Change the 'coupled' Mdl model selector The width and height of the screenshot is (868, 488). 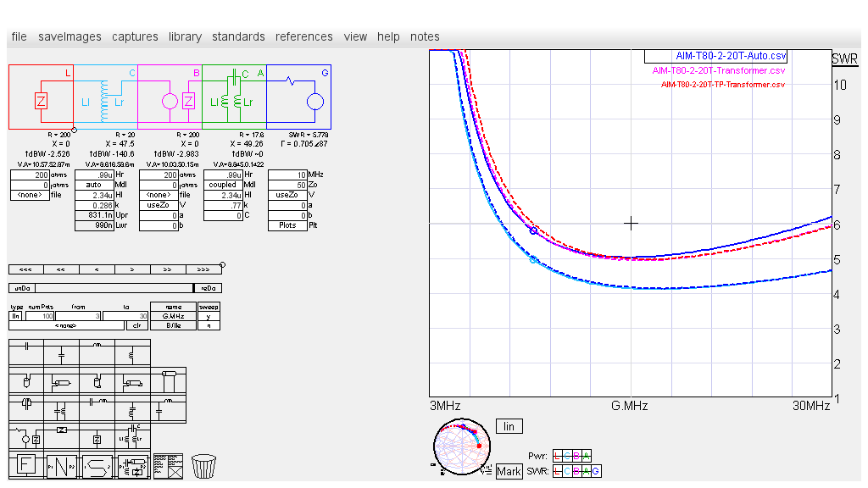click(x=223, y=185)
